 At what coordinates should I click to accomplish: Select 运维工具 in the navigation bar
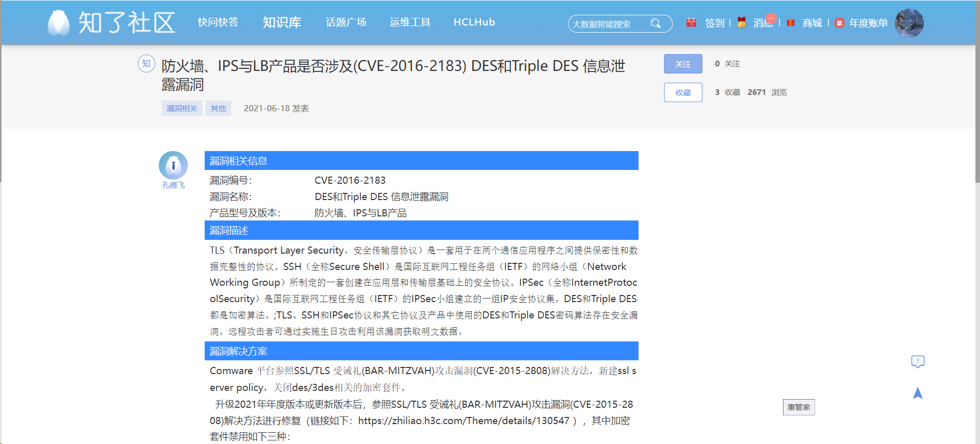click(410, 22)
